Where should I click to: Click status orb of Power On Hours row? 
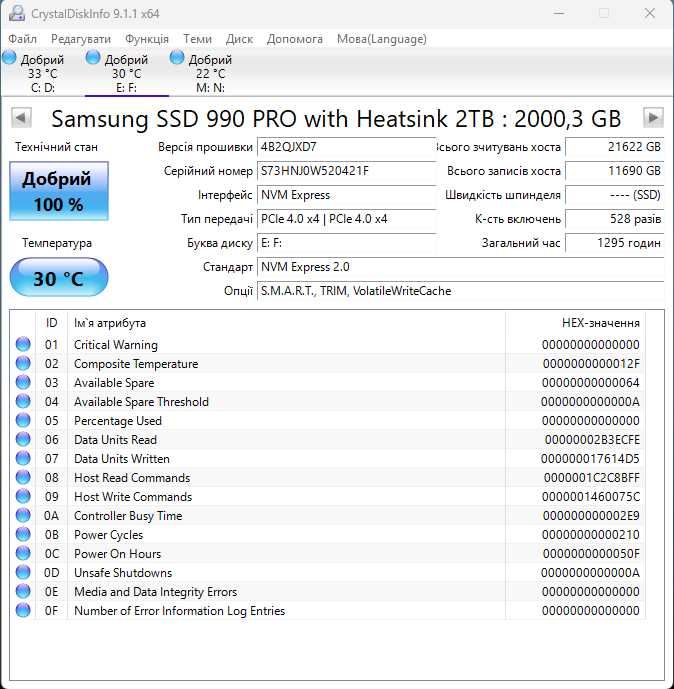[x=23, y=553]
